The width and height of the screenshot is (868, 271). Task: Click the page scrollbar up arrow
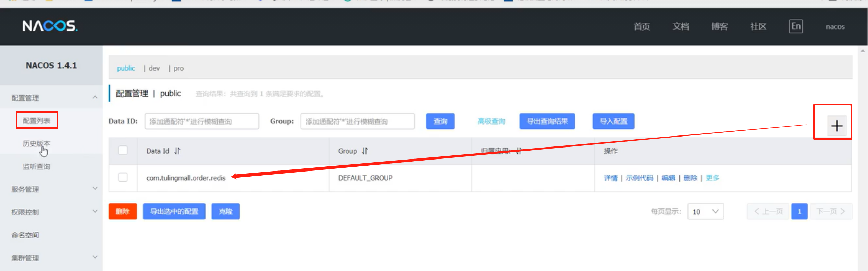coord(863,51)
